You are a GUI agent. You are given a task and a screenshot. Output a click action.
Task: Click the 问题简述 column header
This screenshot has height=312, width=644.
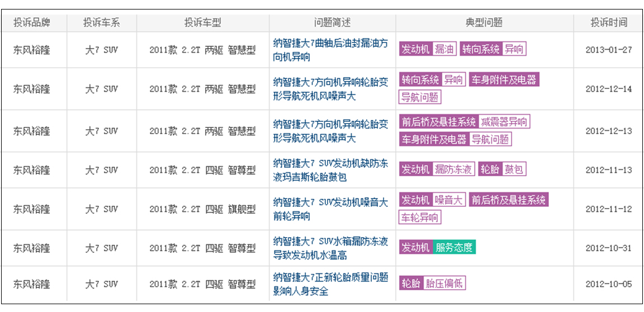click(x=332, y=23)
